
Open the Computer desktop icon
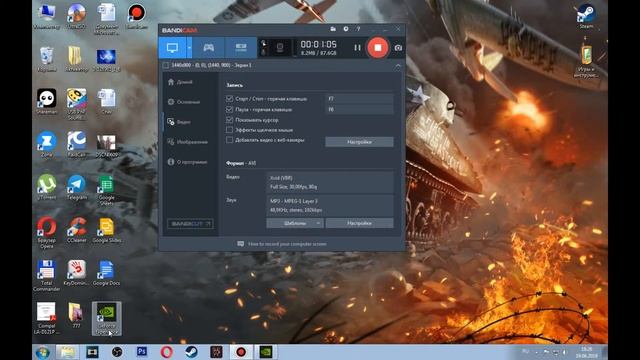pos(47,16)
